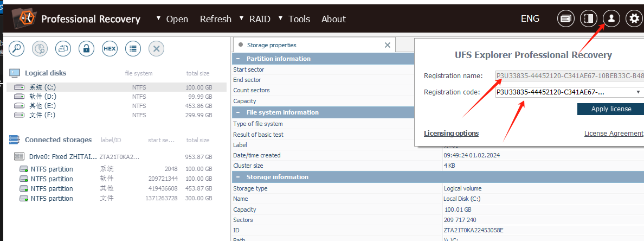644x241 pixels.
Task: Click the padlock decryption icon
Action: pyautogui.click(x=86, y=49)
